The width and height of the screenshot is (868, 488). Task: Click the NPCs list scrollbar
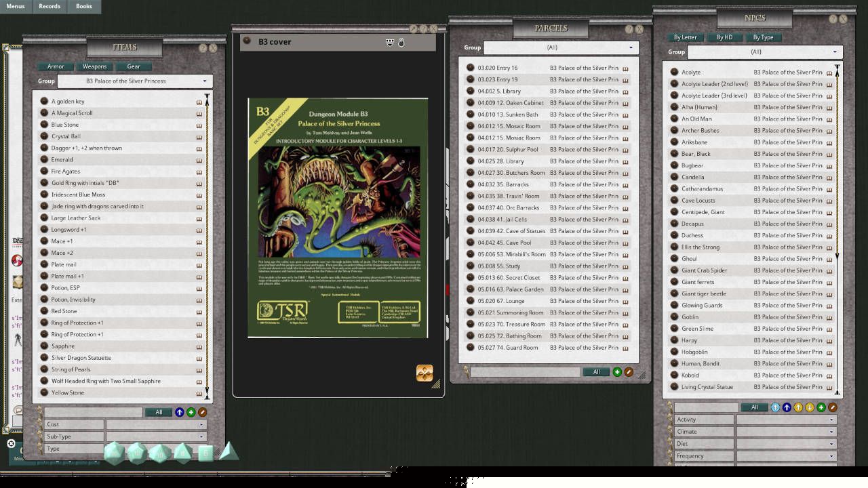click(x=837, y=230)
